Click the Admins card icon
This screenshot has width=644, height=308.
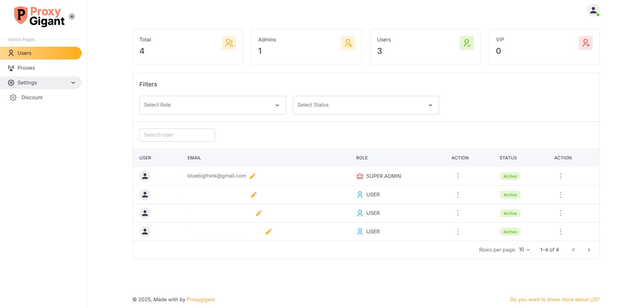348,43
